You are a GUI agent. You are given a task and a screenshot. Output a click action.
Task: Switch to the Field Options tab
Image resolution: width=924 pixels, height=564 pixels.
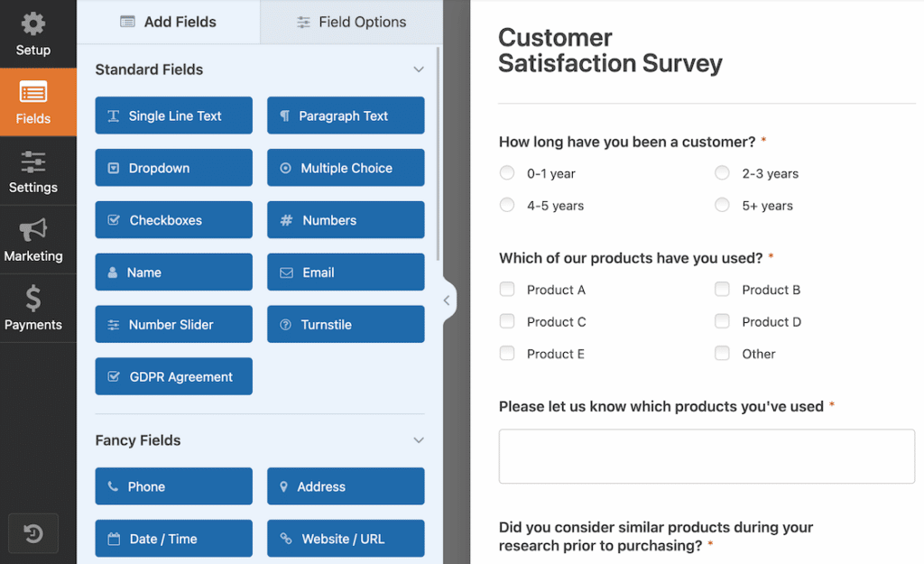click(x=351, y=21)
